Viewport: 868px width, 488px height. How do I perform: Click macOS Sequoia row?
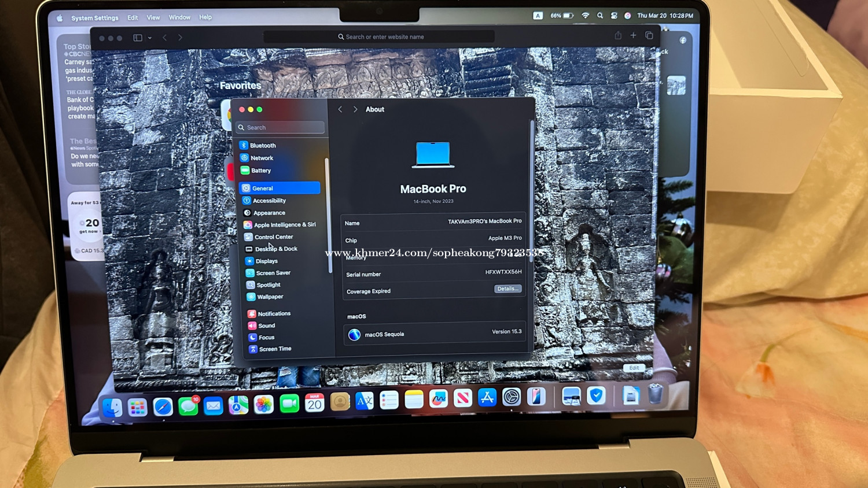point(435,333)
